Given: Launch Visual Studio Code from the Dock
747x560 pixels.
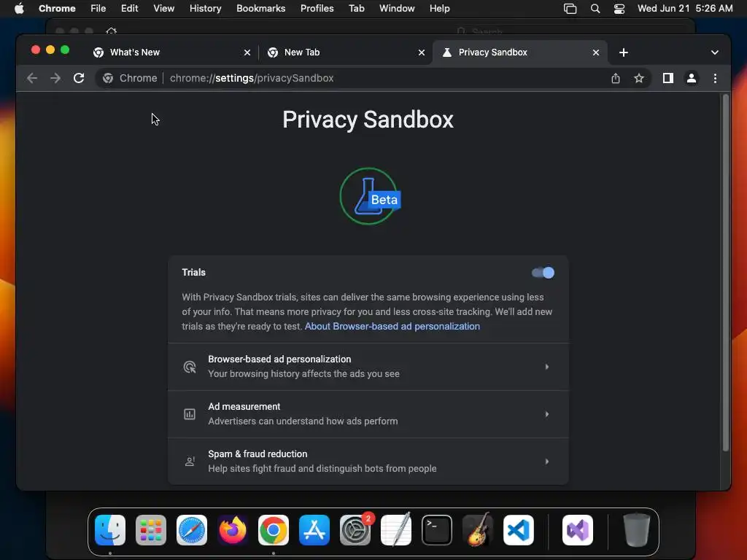Looking at the screenshot, I should click(x=519, y=530).
